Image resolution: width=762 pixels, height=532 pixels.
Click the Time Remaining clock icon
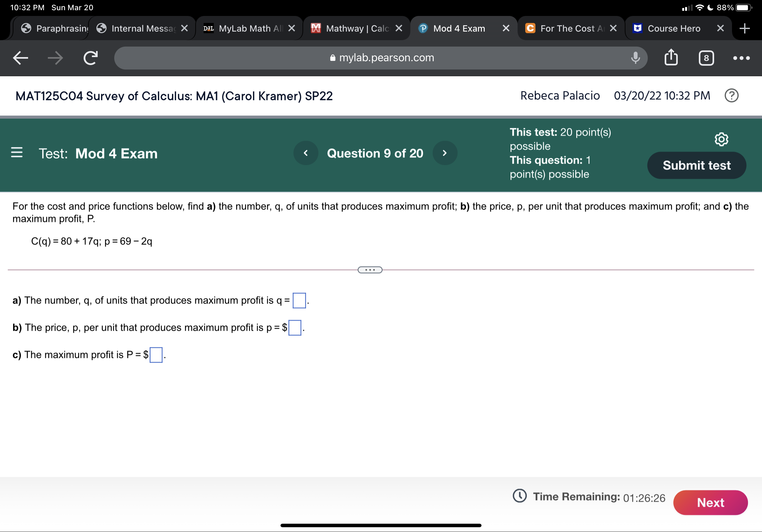tap(519, 497)
